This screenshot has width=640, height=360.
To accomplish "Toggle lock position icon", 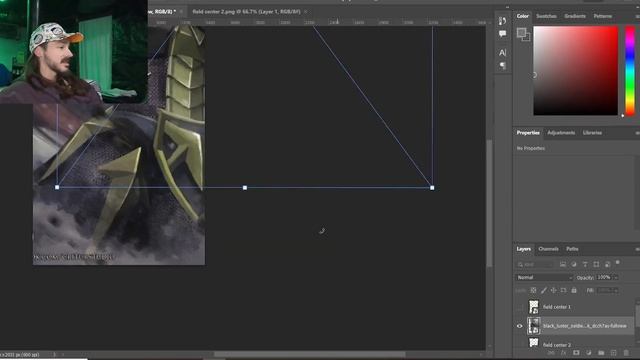I will pyautogui.click(x=553, y=290).
